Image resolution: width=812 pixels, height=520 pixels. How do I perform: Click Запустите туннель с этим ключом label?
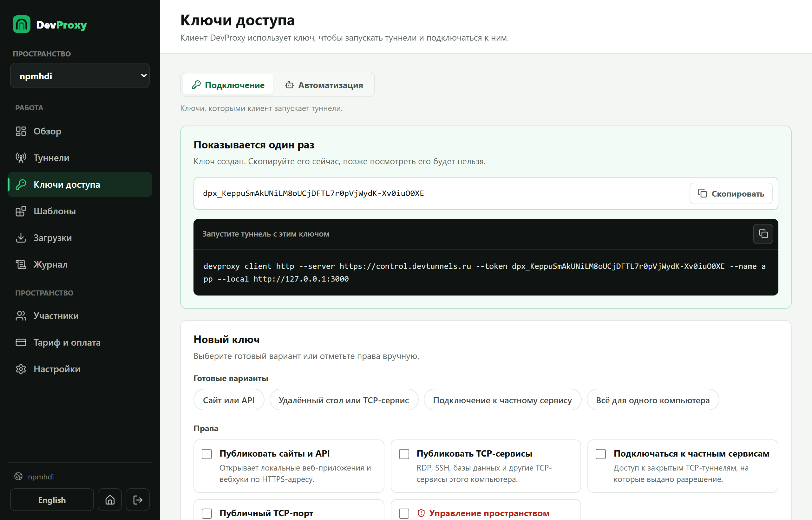click(x=266, y=234)
